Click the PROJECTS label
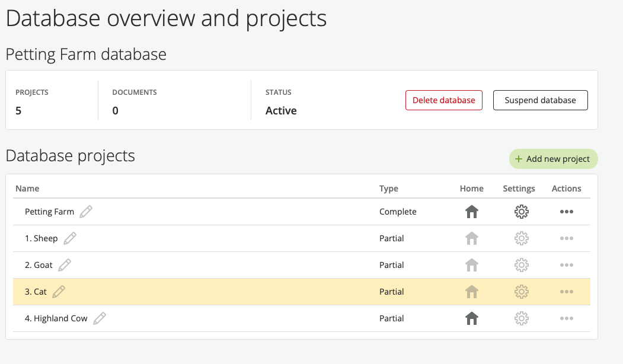Image resolution: width=623 pixels, height=364 pixels. 32,92
